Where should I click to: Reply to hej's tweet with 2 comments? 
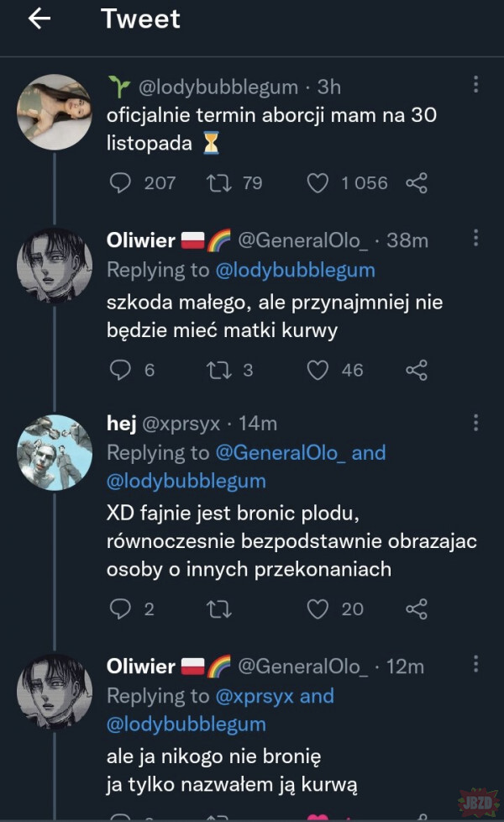[x=120, y=609]
